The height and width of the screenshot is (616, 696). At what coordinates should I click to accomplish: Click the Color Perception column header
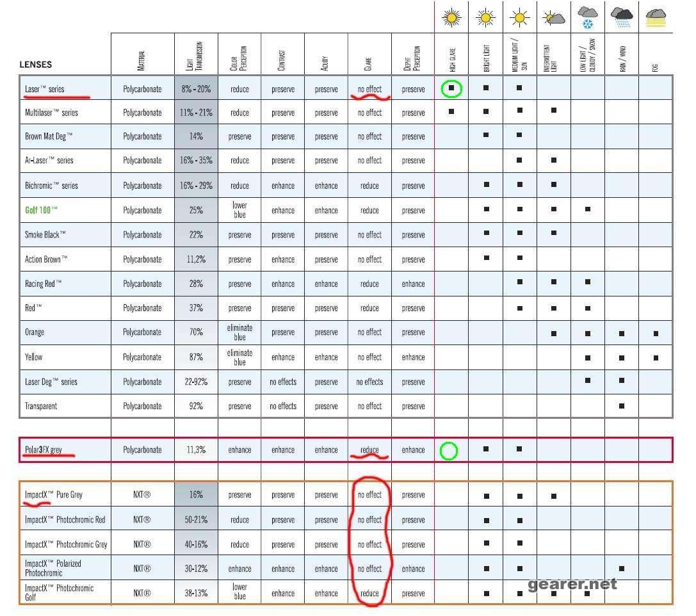(238, 58)
